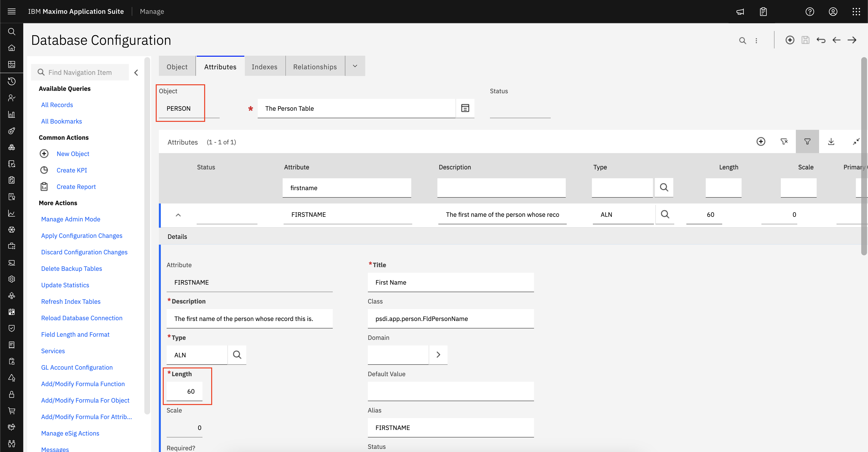The image size is (868, 452).
Task: Click Discard Configuration Changes
Action: (84, 252)
